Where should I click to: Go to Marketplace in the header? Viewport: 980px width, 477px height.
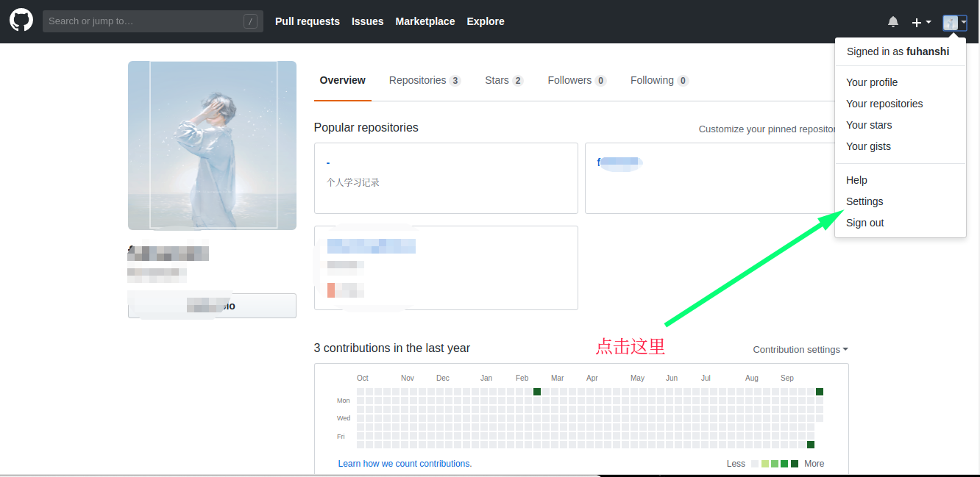pos(425,21)
